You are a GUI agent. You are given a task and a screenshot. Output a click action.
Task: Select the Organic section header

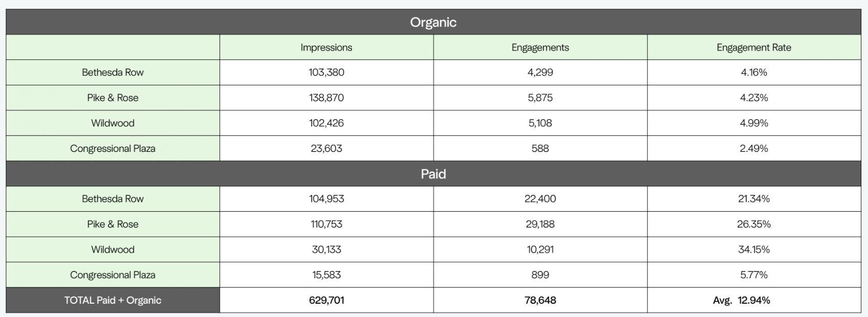point(433,22)
